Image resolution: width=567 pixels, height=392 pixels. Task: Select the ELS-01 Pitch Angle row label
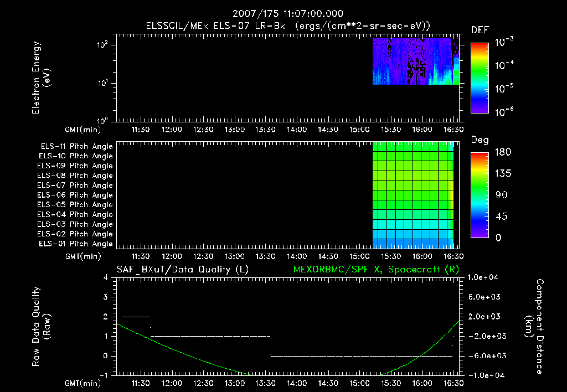pyautogui.click(x=76, y=244)
